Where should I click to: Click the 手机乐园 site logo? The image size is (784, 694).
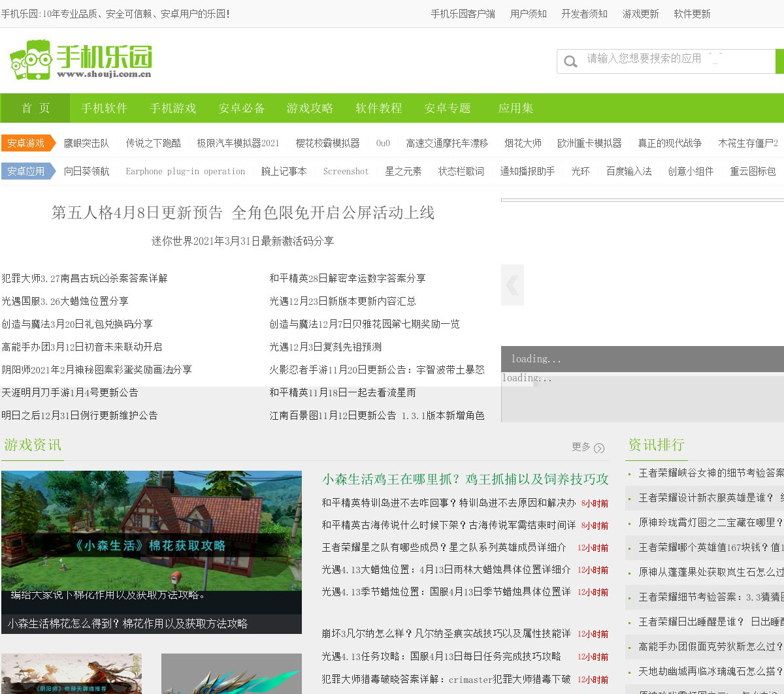pos(81,60)
